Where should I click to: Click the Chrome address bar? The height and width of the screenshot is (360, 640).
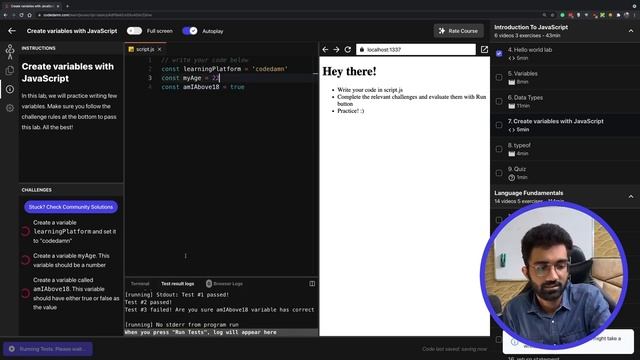[x=286, y=15]
